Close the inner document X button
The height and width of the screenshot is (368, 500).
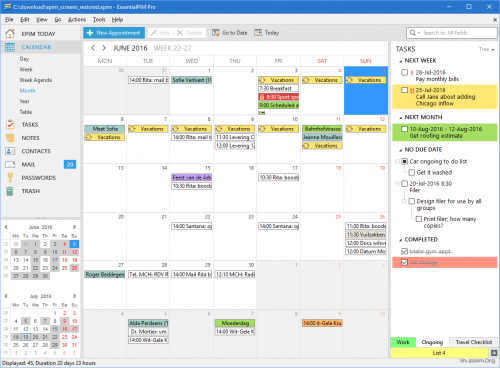(495, 20)
